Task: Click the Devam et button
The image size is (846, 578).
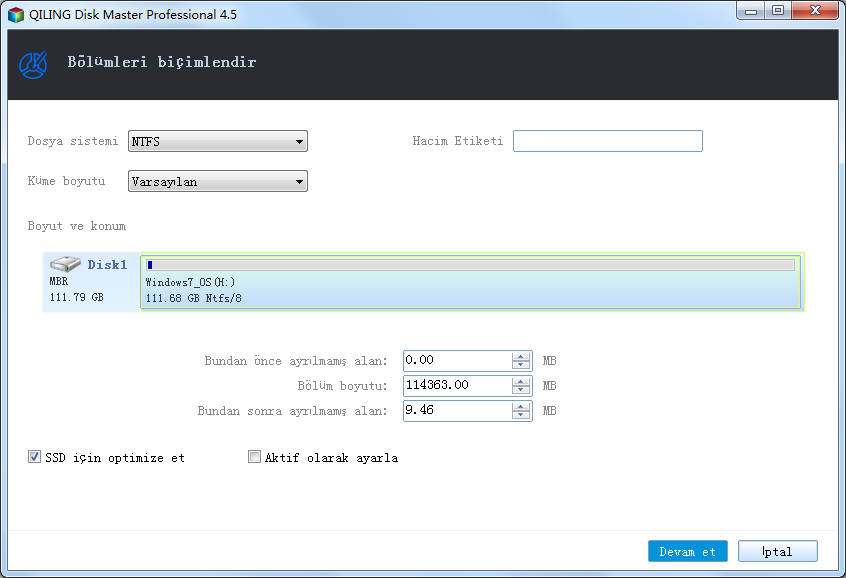Action: tap(687, 551)
